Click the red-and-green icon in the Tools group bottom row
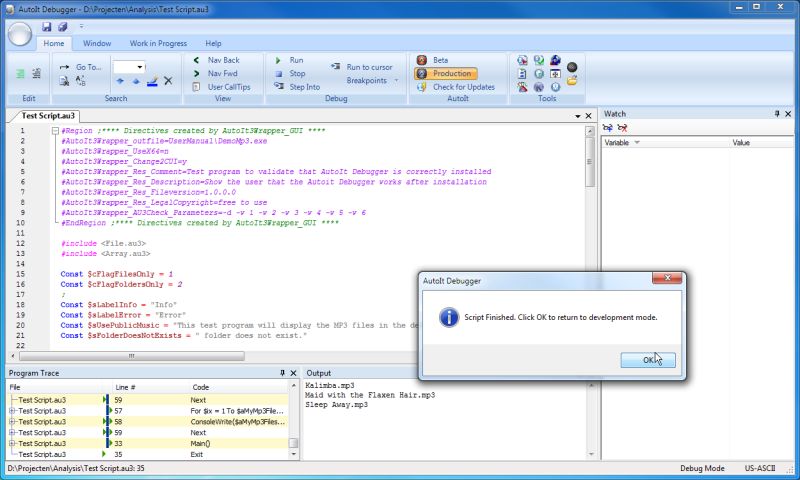 click(x=522, y=87)
